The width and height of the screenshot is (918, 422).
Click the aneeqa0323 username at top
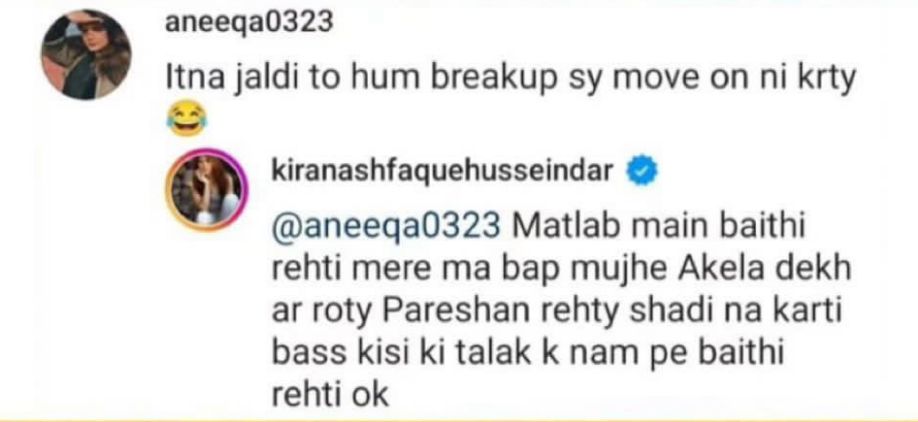[249, 23]
